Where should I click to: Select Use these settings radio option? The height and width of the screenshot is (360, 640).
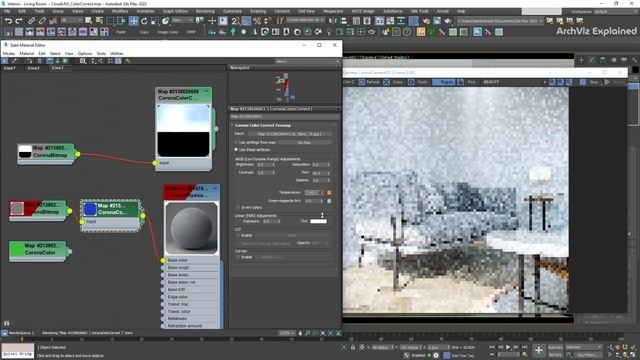[x=236, y=149]
